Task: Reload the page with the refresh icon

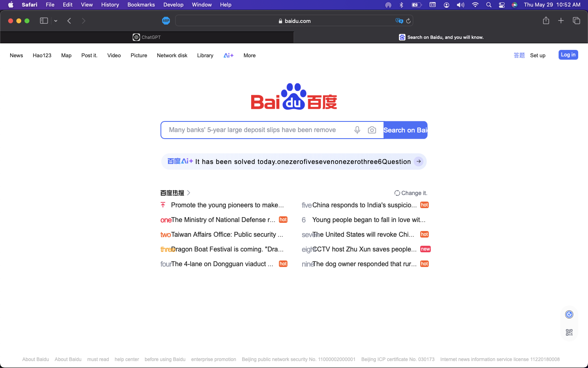Action: pyautogui.click(x=408, y=21)
